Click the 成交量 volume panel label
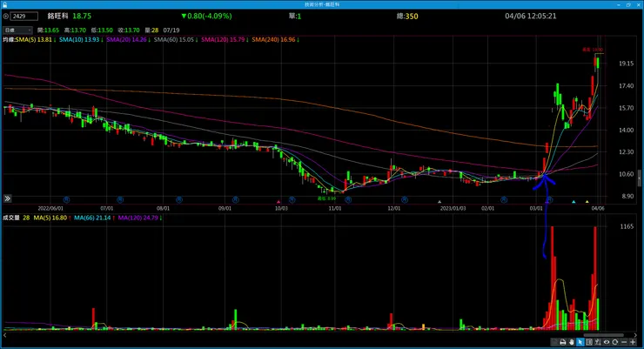This screenshot has height=349, width=644. [11, 218]
